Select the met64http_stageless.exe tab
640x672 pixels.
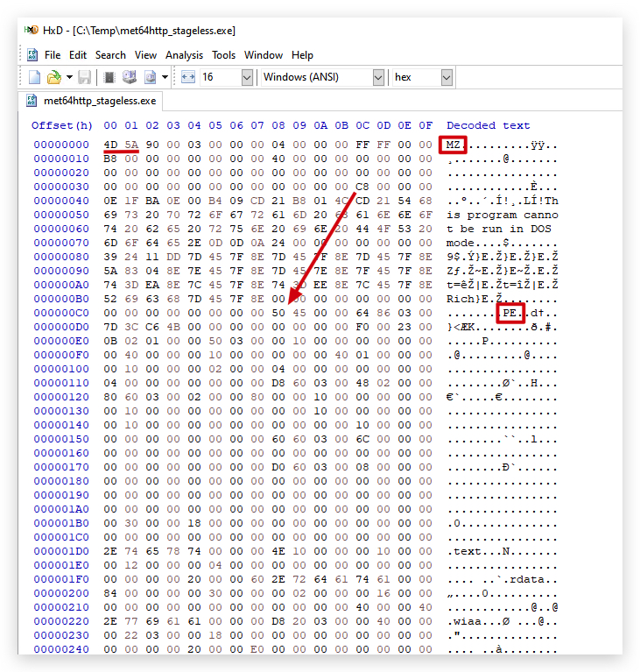coord(92,101)
